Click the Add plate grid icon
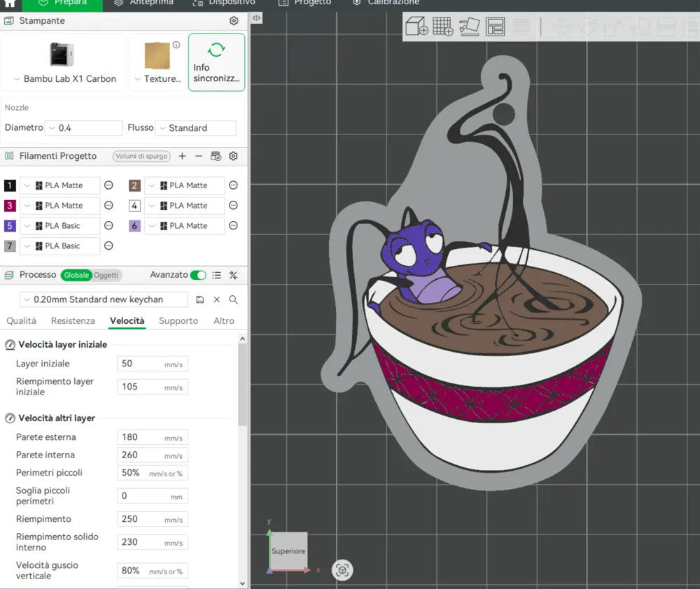The height and width of the screenshot is (589, 700). [442, 27]
